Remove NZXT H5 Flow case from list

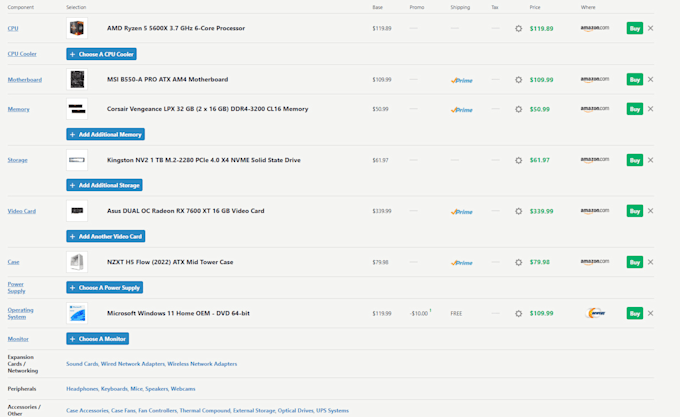coord(651,262)
